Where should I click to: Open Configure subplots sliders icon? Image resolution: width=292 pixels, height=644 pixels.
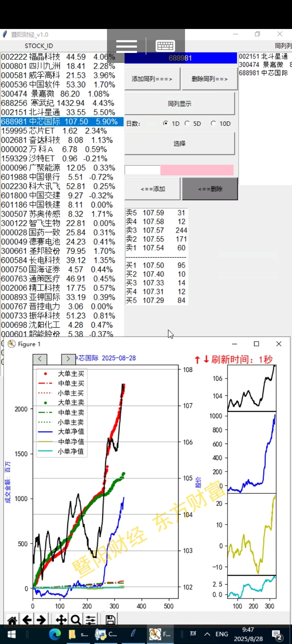point(91,620)
